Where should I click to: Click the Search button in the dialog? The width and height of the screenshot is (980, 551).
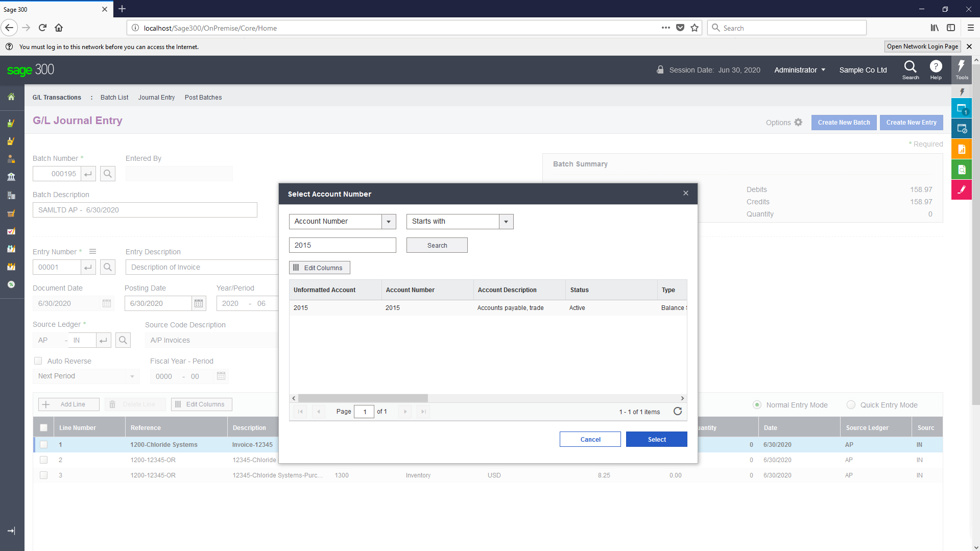click(x=437, y=246)
